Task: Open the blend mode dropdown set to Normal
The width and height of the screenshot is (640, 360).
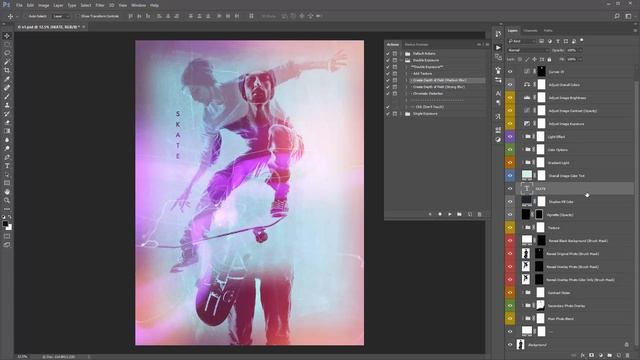Action: (528, 50)
